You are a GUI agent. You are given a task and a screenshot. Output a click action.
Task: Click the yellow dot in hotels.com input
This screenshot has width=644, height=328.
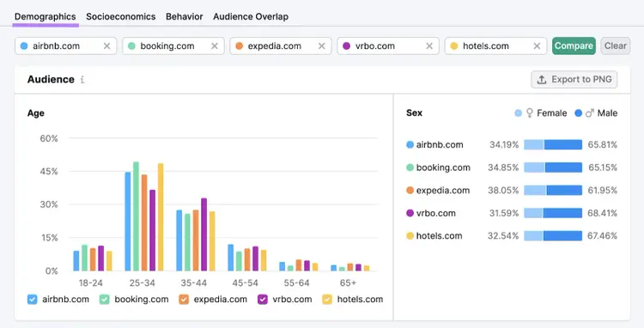(x=454, y=46)
